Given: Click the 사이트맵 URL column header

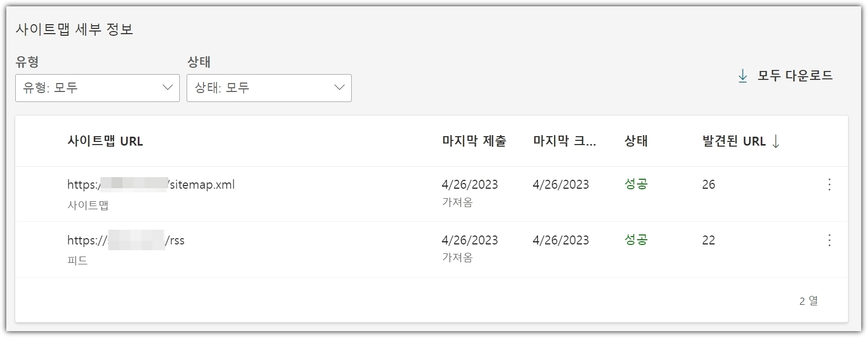Looking at the screenshot, I should coord(106,141).
